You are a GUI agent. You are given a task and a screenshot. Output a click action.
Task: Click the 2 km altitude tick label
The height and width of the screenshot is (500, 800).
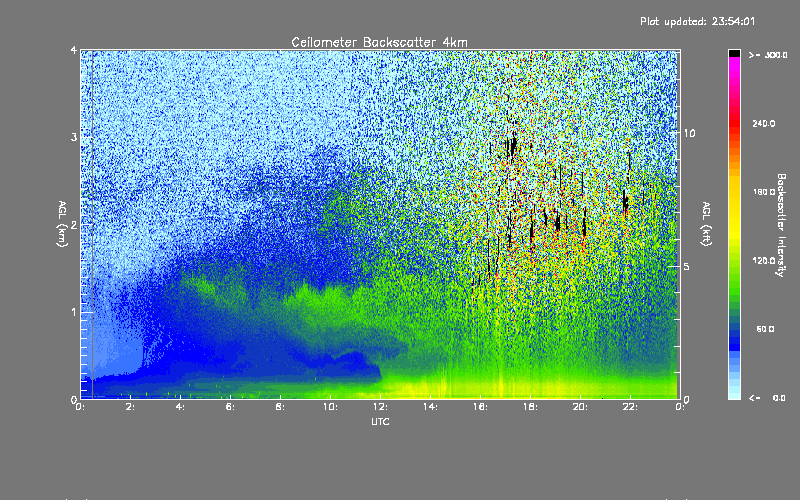(74, 225)
